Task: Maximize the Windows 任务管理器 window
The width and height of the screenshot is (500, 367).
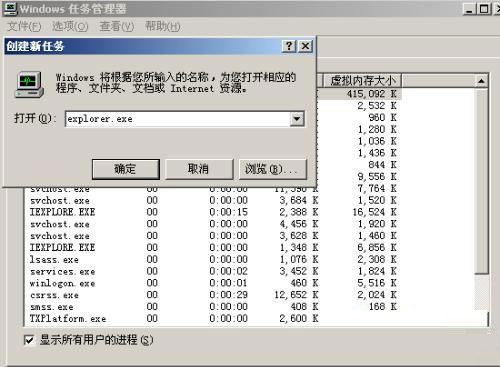Action: tap(484, 9)
